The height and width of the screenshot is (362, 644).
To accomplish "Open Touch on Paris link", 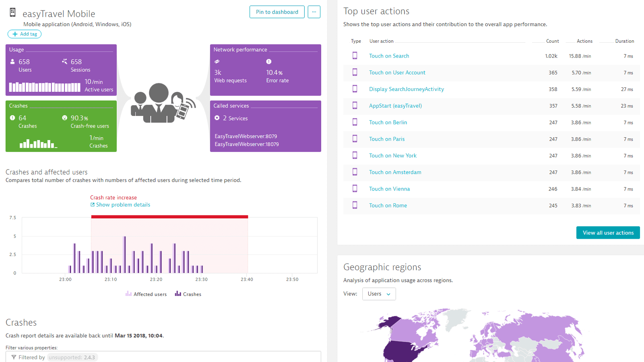I will [387, 139].
